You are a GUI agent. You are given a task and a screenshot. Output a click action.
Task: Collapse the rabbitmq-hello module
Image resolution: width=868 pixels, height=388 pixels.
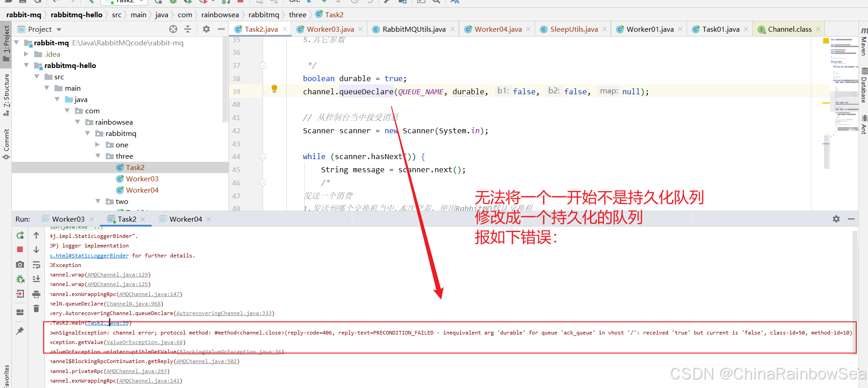(x=26, y=65)
